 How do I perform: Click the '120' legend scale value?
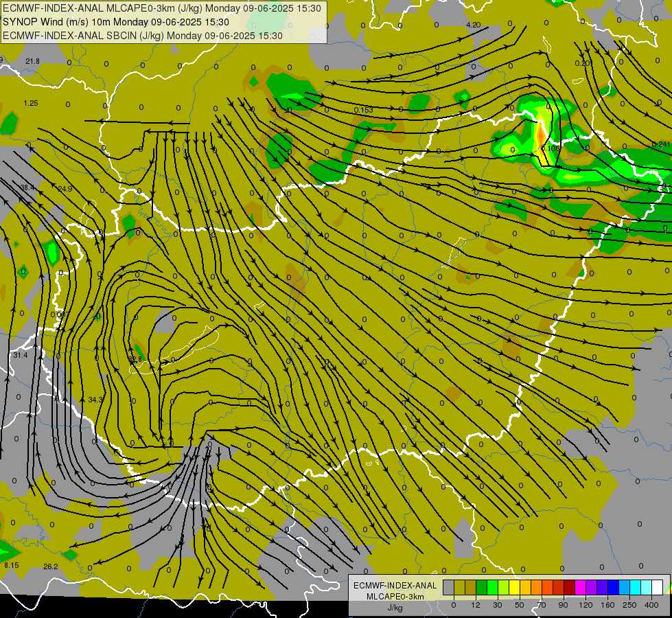tap(586, 605)
